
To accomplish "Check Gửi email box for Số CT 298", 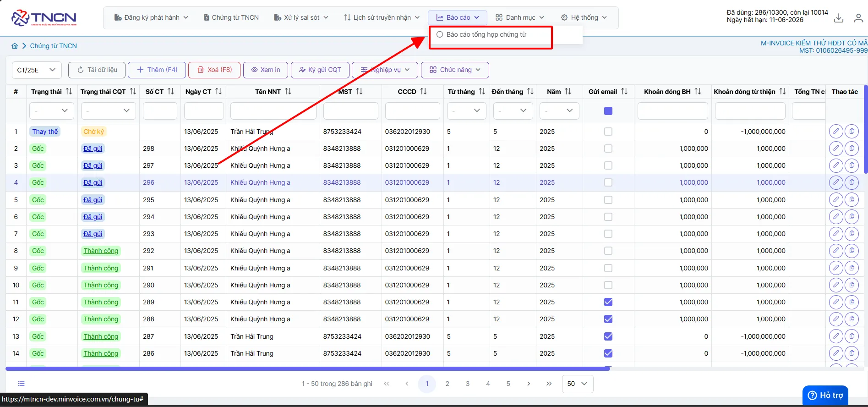I will 608,148.
